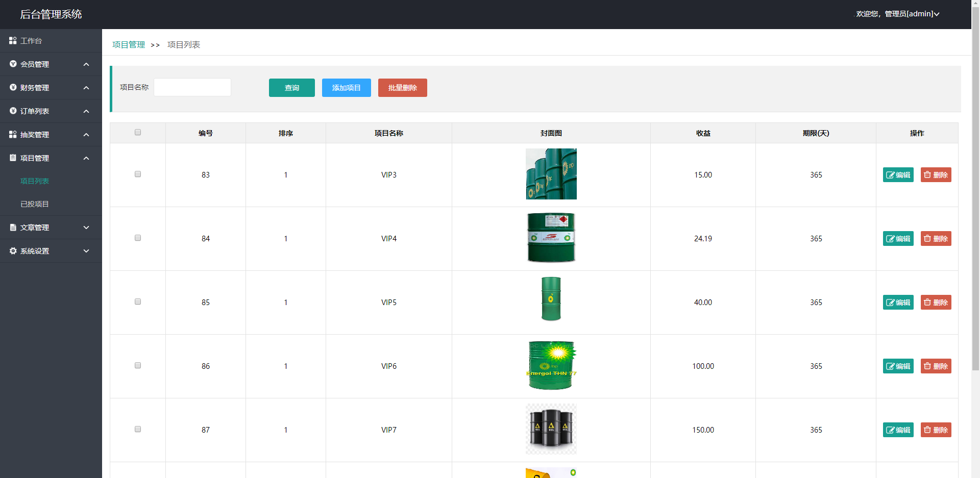
Task: Click the 抽奖管理 grid icon
Action: click(13, 134)
